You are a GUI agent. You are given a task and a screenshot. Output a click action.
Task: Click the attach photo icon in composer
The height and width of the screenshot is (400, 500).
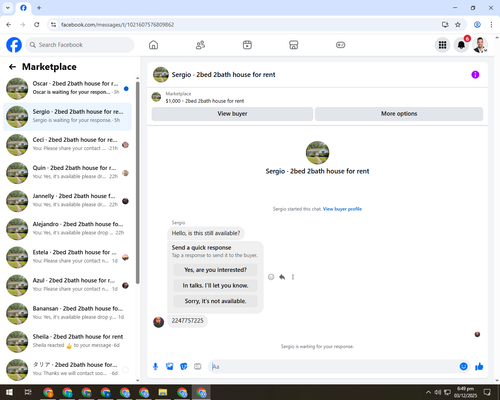point(170,367)
